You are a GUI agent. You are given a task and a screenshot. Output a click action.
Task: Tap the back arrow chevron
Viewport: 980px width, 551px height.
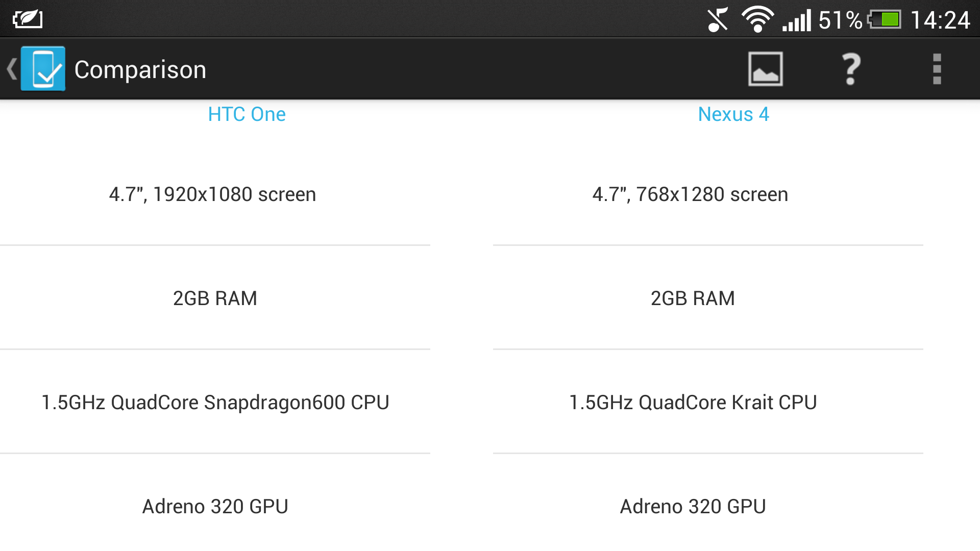pyautogui.click(x=12, y=69)
